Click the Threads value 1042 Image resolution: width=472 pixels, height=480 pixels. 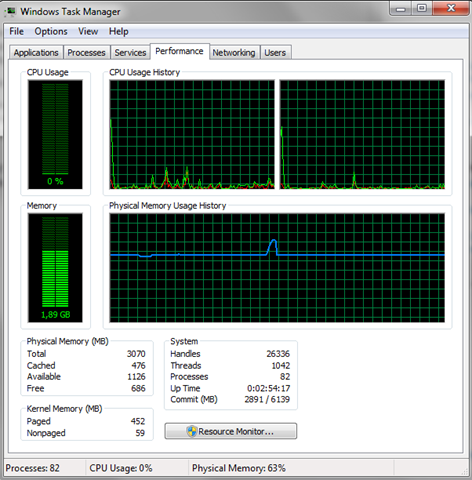281,365
